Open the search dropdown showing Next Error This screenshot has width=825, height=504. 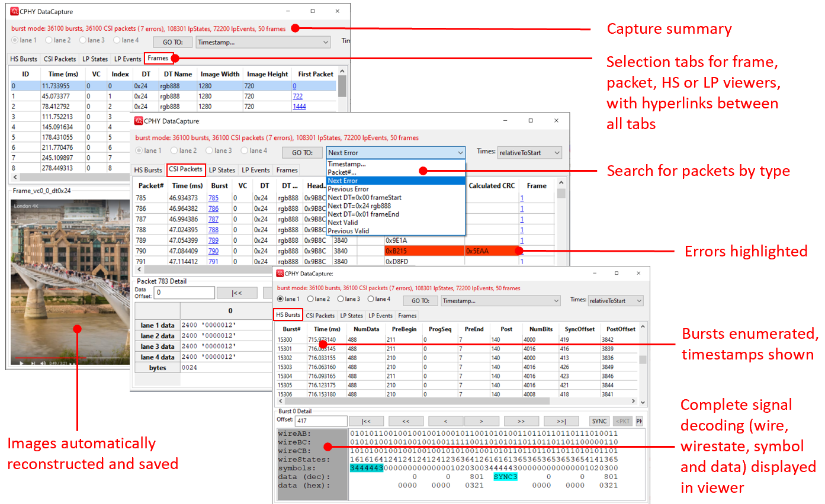pyautogui.click(x=396, y=152)
